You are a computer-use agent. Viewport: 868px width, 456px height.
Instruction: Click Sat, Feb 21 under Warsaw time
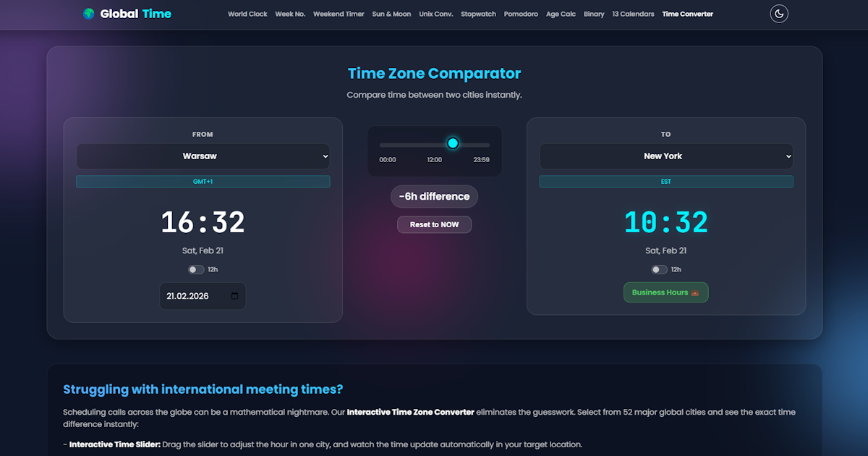point(203,250)
